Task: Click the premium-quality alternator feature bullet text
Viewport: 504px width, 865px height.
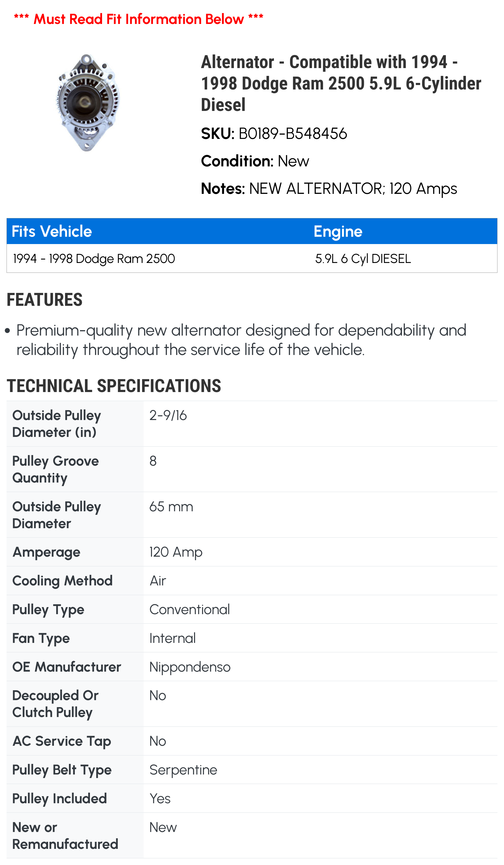Action: point(241,340)
